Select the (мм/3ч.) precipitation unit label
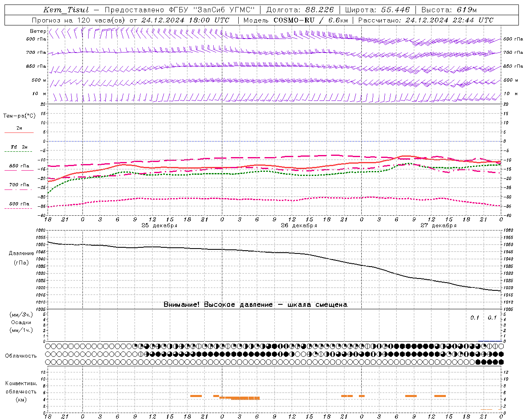Image resolution: width=525 pixels, height=420 pixels. [x=21, y=315]
